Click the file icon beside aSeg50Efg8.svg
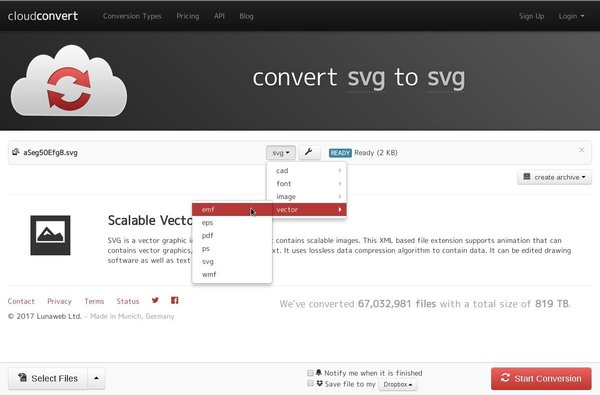The image size is (600, 395). point(15,152)
